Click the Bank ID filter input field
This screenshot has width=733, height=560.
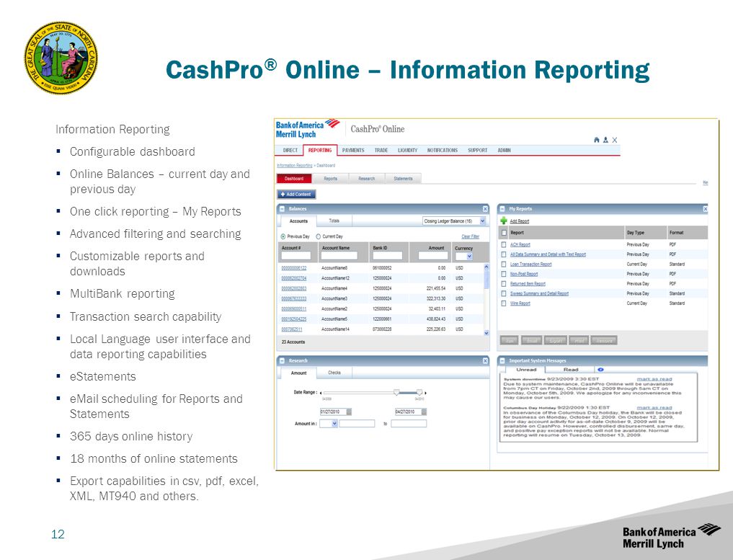[x=388, y=256]
